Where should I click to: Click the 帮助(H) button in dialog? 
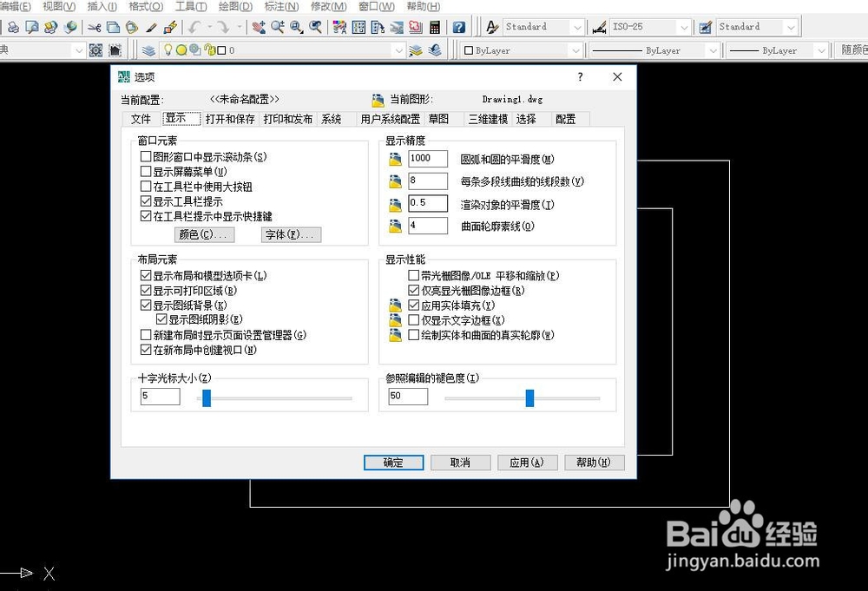(x=594, y=463)
